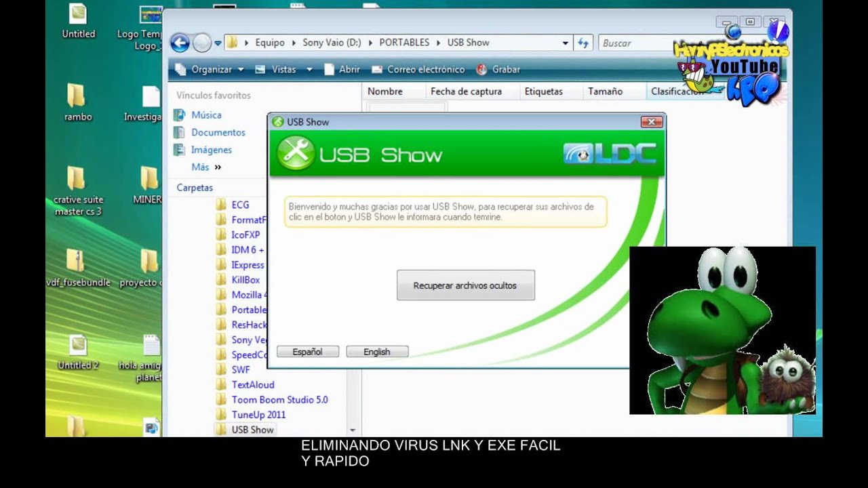Viewport: 868px width, 488px height.
Task: Open the recent pages dropdown arrow
Action: pos(218,43)
